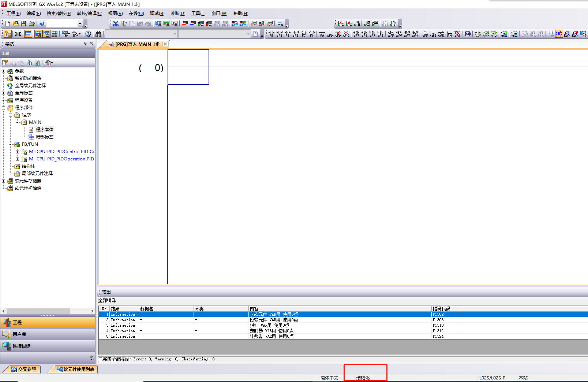
Task: Click the binoculars find device icon
Action: (98, 34)
